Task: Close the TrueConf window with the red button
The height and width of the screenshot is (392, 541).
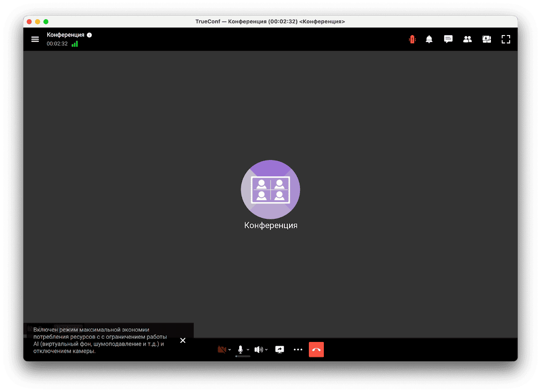Action: (29, 22)
